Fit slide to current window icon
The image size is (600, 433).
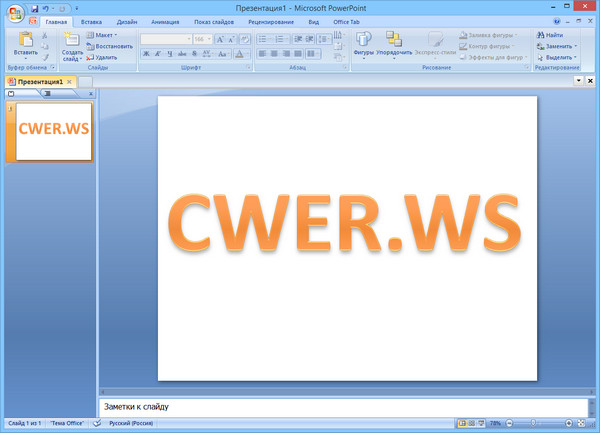click(581, 423)
